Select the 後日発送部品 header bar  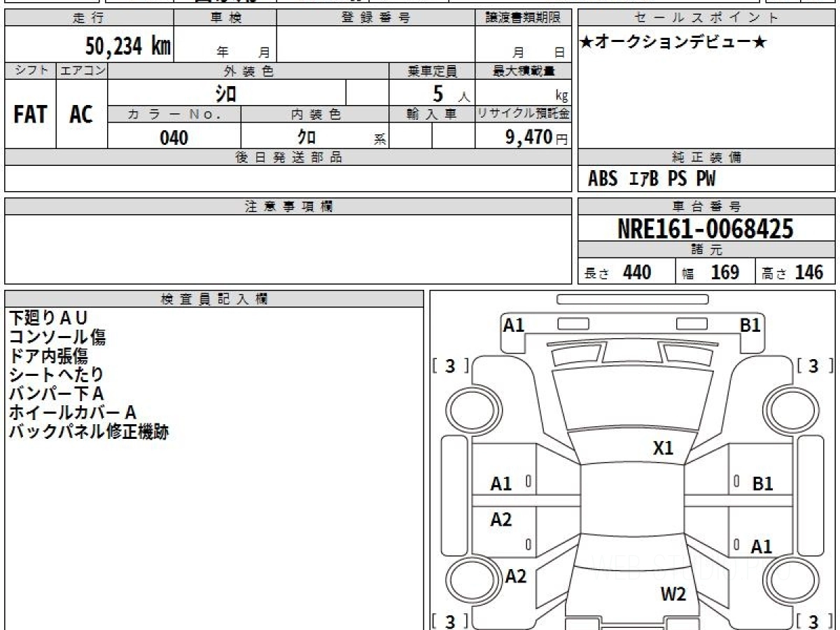click(x=288, y=157)
